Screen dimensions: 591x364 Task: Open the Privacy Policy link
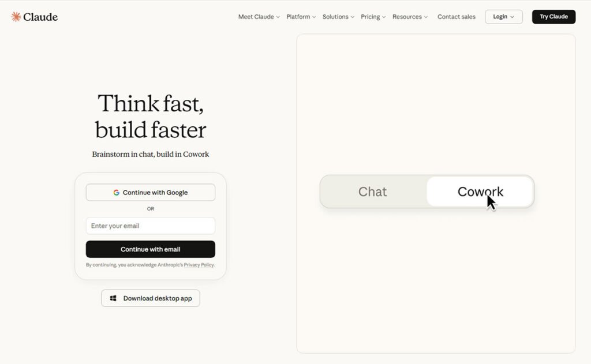pos(199,265)
